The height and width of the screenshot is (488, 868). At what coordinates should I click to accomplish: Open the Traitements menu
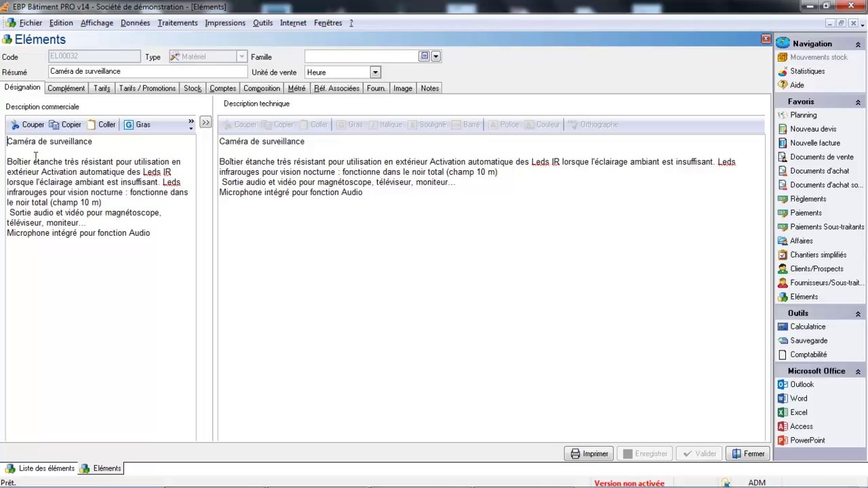pyautogui.click(x=178, y=23)
